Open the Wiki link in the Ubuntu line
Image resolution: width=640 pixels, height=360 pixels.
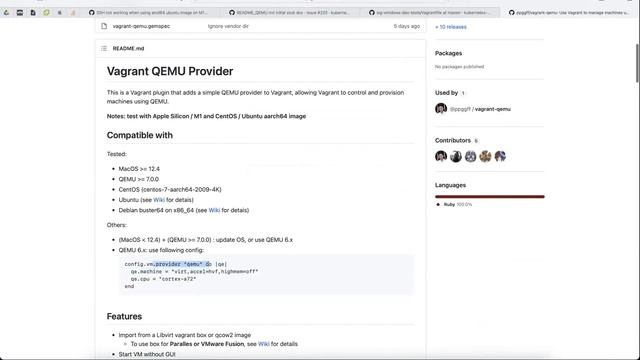pyautogui.click(x=159, y=200)
